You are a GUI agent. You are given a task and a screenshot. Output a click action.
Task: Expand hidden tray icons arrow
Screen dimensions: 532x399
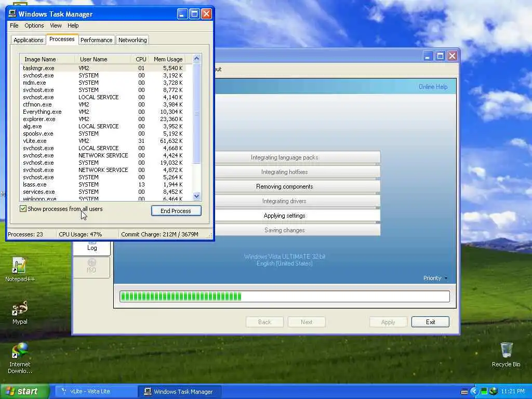pyautogui.click(x=474, y=392)
